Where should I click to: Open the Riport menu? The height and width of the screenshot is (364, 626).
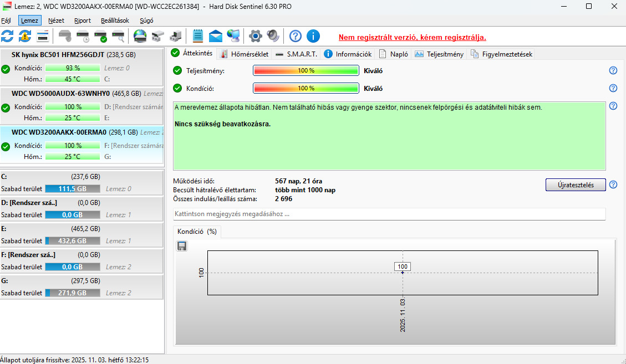[x=82, y=20]
